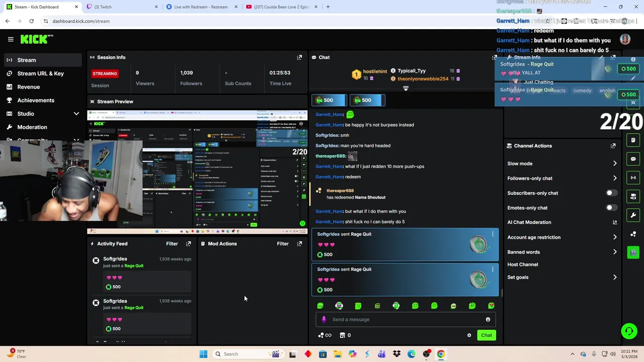Open Microsoft Store from the taskbar
This screenshot has width=644, height=362.
click(x=323, y=354)
